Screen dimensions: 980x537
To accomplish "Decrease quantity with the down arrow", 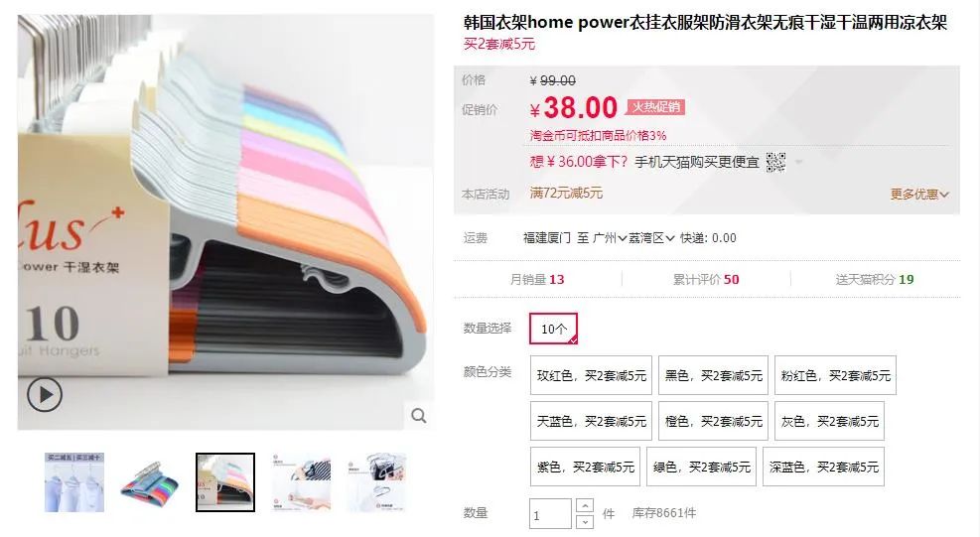I will coord(585,521).
